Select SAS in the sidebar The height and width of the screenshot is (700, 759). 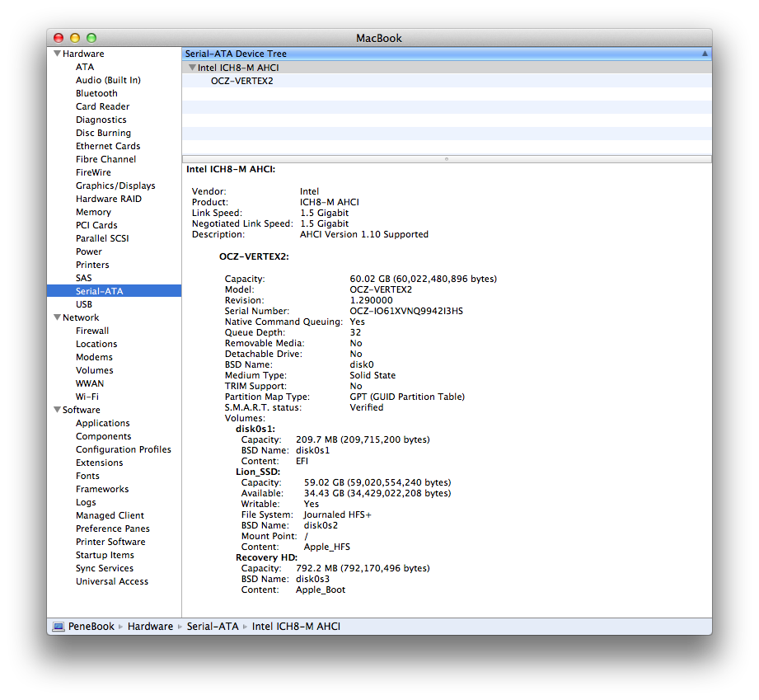click(83, 278)
